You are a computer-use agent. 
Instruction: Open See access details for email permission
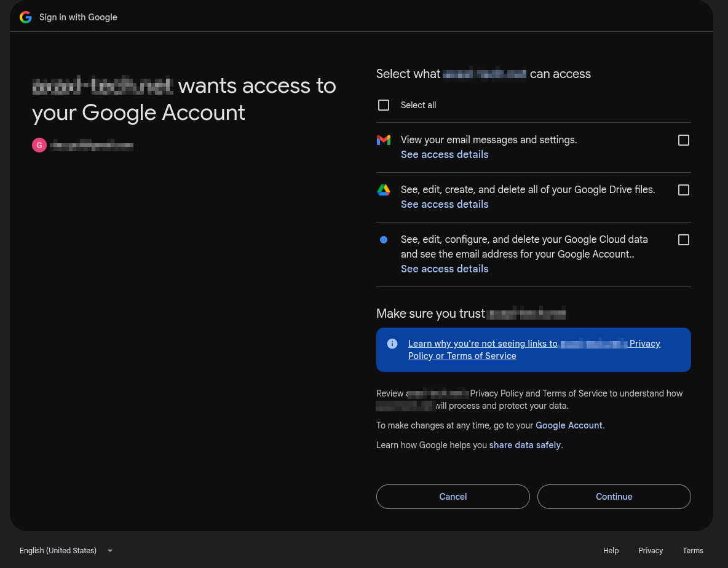tap(445, 154)
